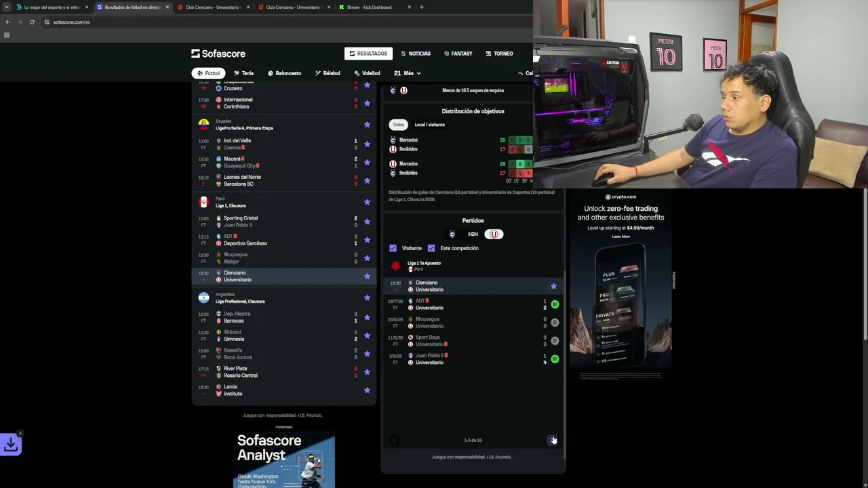This screenshot has width=868, height=488.
Task: Open the Sport Boys vs Universitario past match
Action: tap(473, 341)
